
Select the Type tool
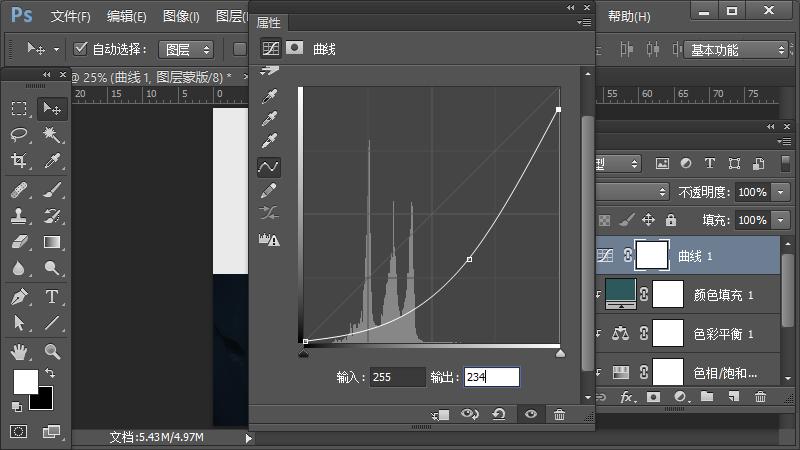click(51, 296)
